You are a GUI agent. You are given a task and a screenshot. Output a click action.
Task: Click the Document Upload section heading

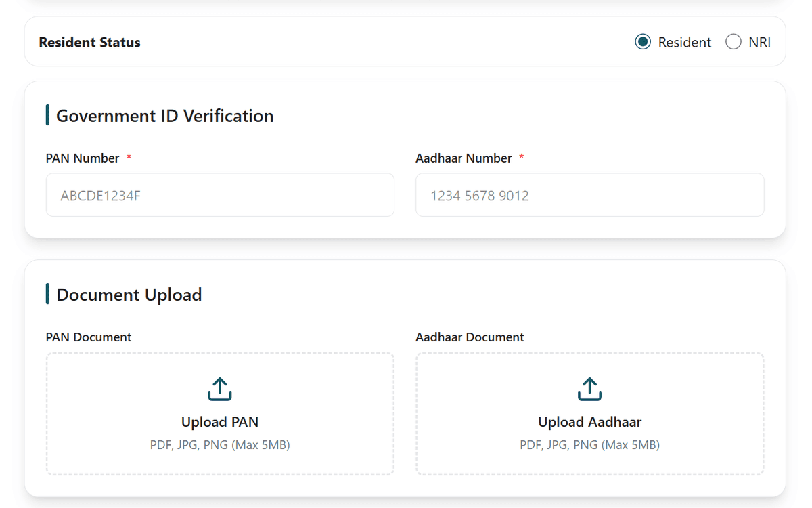tap(129, 294)
